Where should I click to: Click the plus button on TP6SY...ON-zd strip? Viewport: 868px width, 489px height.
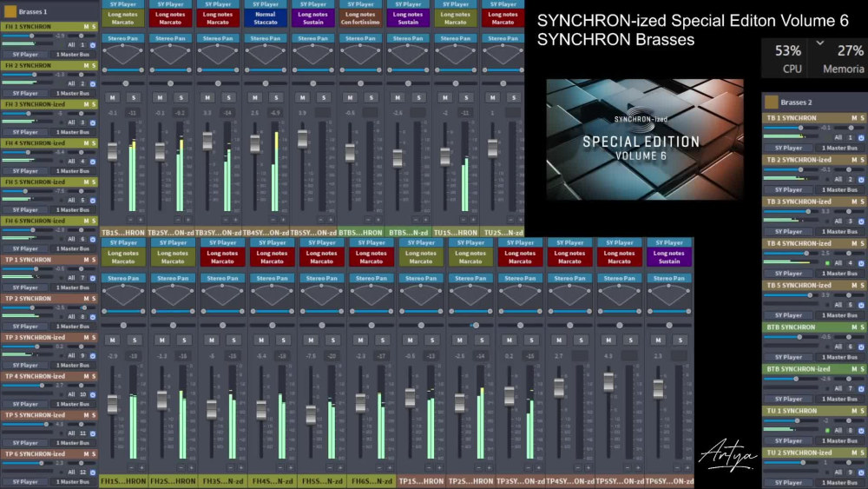[x=687, y=468]
